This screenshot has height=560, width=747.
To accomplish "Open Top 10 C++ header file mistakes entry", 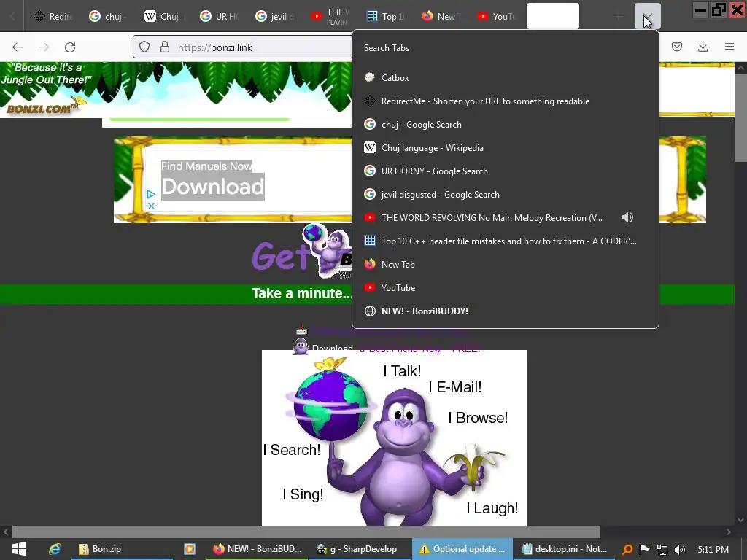I will [x=505, y=241].
